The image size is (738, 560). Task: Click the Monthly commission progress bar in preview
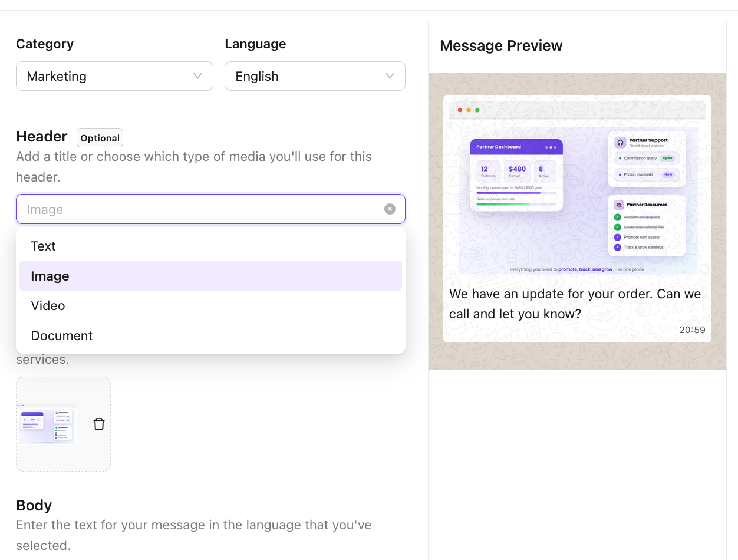[x=516, y=193]
